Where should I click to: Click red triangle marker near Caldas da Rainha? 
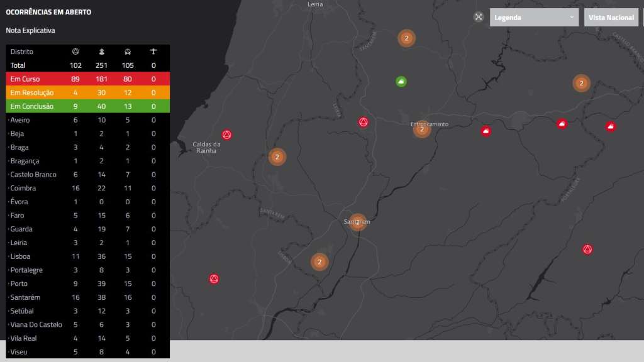click(x=227, y=134)
